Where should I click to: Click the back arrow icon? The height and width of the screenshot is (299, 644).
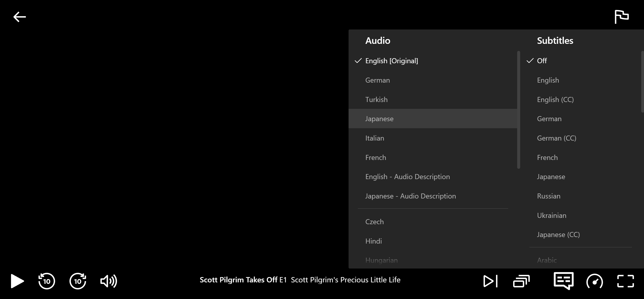tap(20, 17)
